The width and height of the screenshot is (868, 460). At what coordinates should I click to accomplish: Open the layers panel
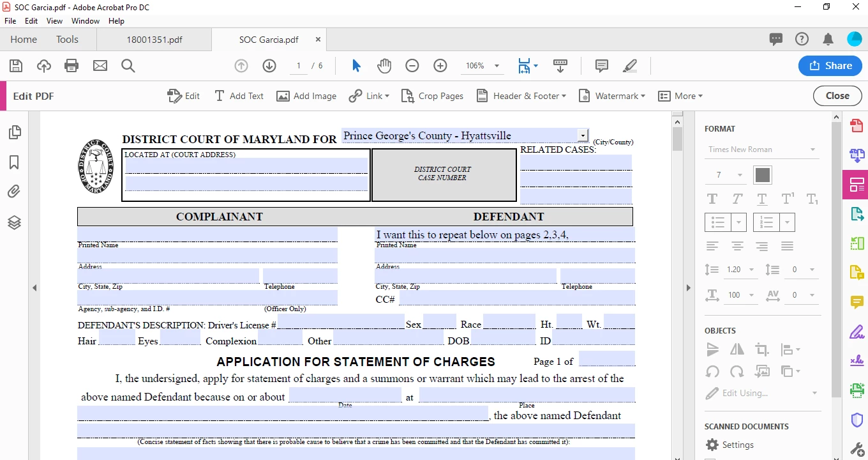[15, 222]
